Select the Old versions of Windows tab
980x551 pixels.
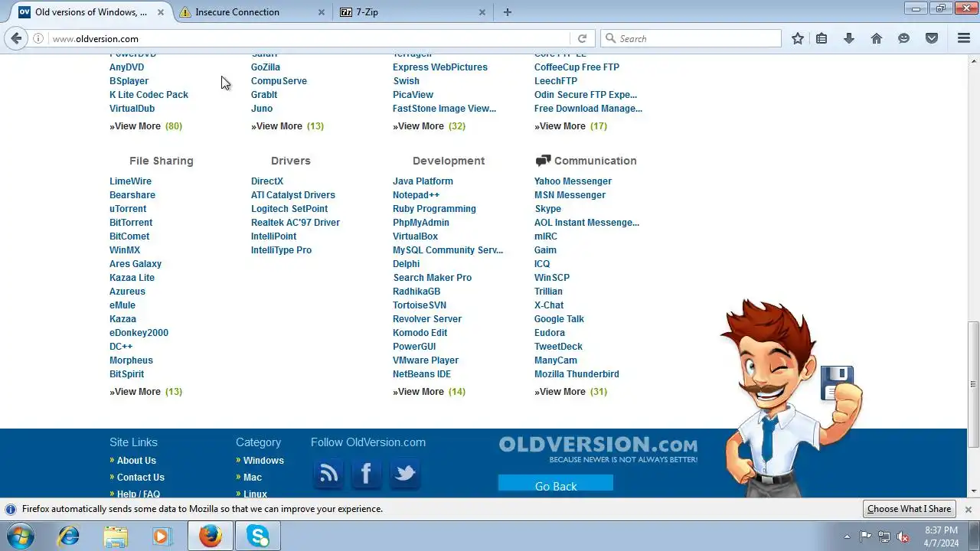(x=91, y=12)
